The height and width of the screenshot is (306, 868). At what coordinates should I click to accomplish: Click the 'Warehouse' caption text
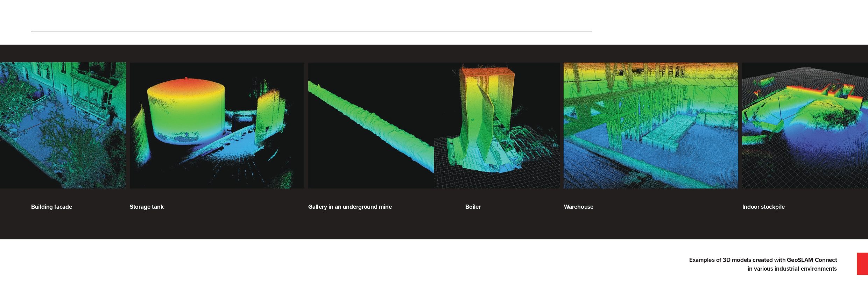(579, 207)
